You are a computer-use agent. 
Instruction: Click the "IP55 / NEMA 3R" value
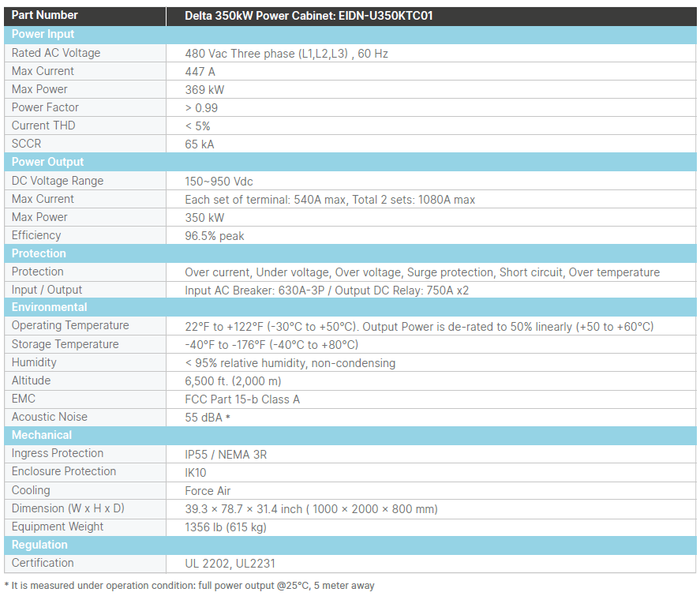click(x=226, y=455)
